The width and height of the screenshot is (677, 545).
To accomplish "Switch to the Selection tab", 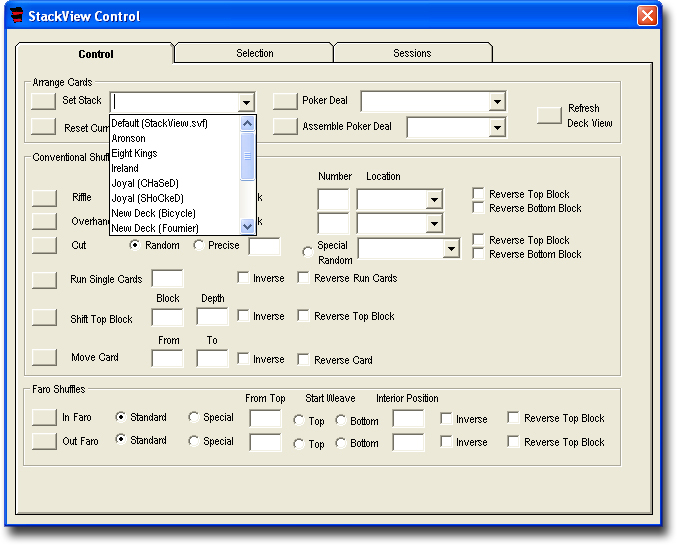I will (x=254, y=53).
